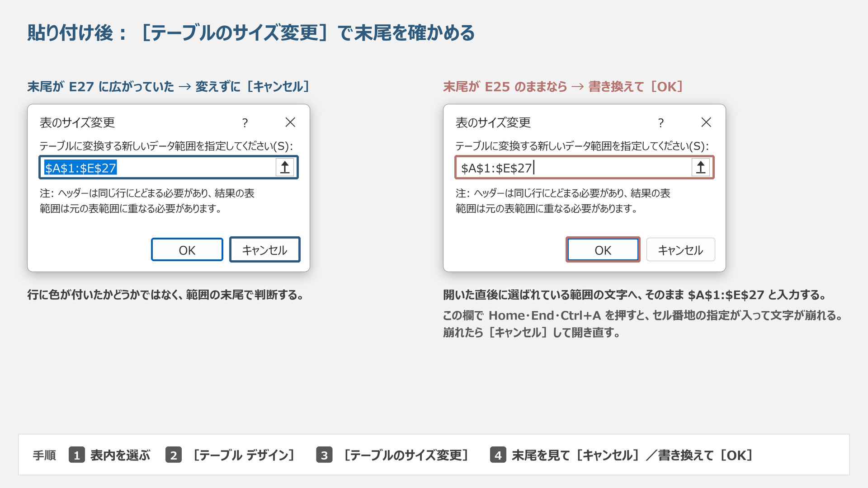Click right dialog title 表のサイズ変更
The image size is (868, 488).
(x=493, y=122)
